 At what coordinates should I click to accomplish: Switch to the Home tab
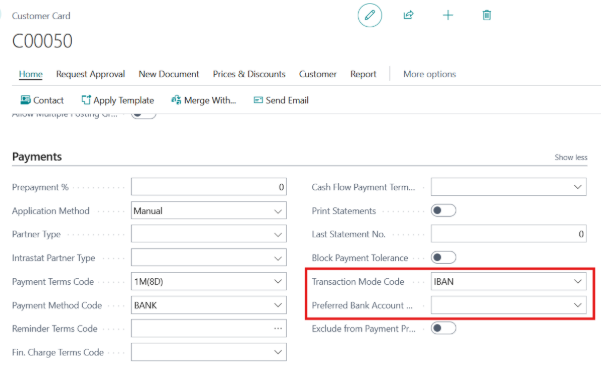pyautogui.click(x=31, y=74)
